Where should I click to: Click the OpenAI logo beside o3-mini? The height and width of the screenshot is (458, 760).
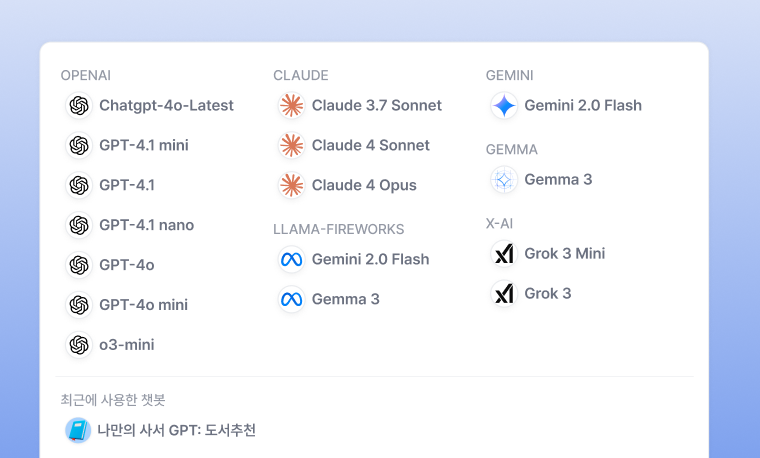point(79,345)
